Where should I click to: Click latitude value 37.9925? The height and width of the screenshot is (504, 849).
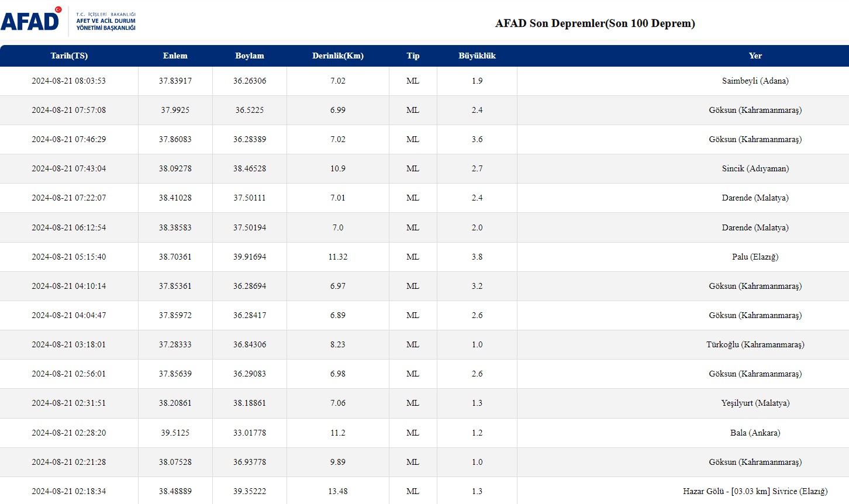coord(175,110)
